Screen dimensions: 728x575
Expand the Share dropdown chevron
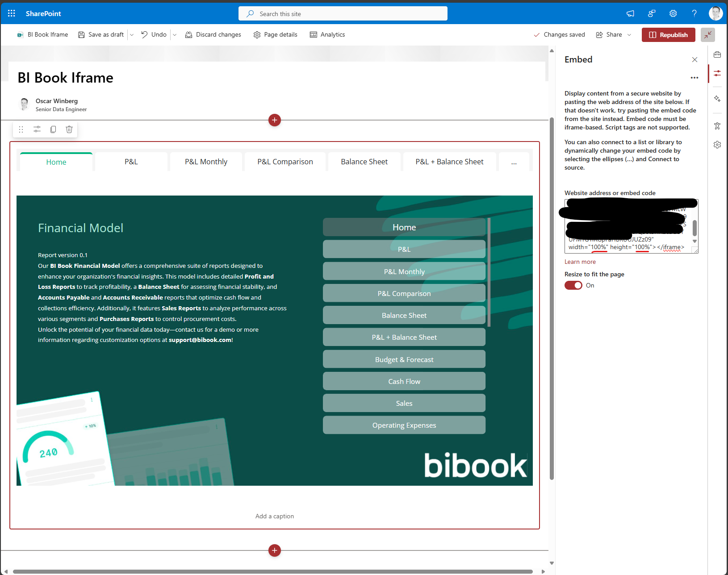click(629, 35)
